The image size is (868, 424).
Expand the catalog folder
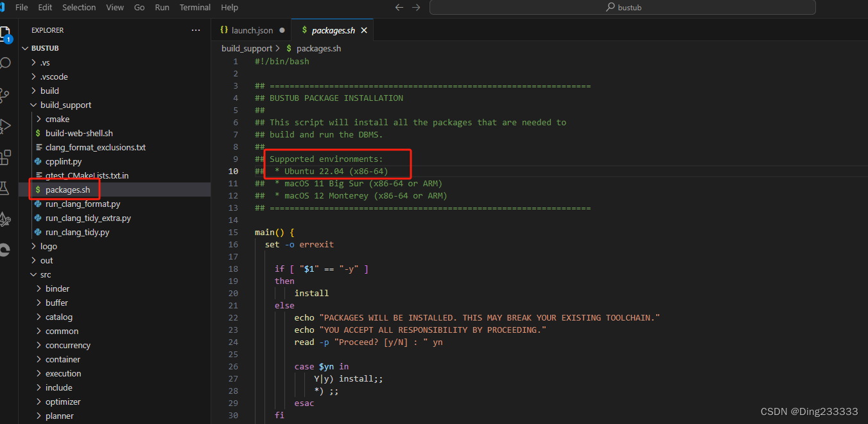[x=59, y=317]
